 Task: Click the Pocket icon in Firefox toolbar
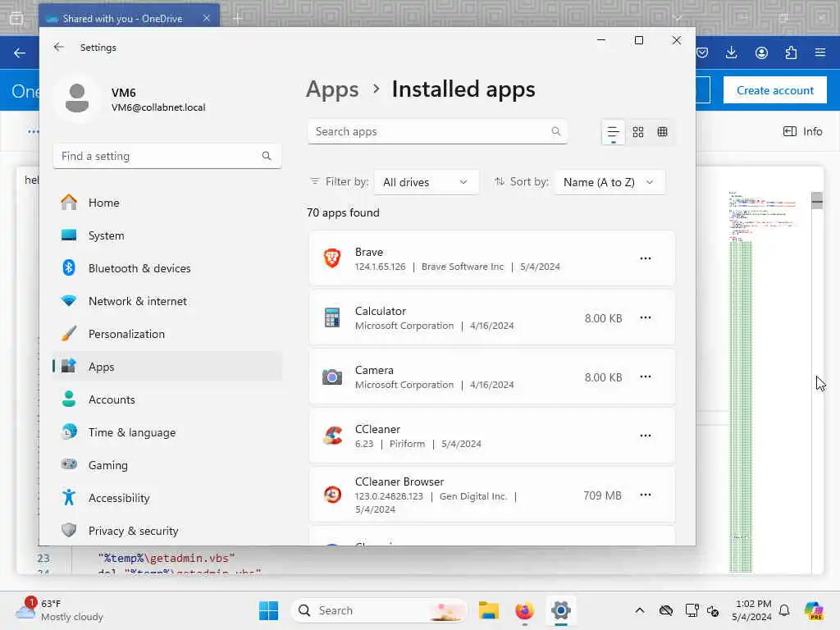(702, 52)
